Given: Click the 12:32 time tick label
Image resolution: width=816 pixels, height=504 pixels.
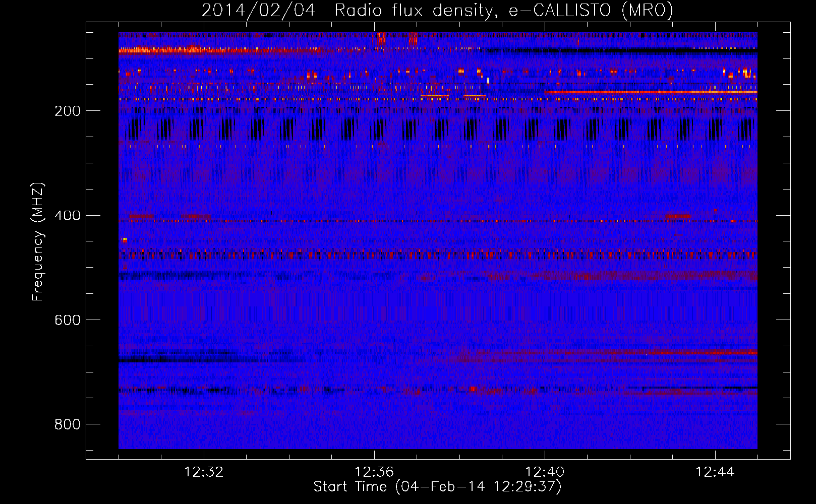Looking at the screenshot, I should [x=204, y=472].
